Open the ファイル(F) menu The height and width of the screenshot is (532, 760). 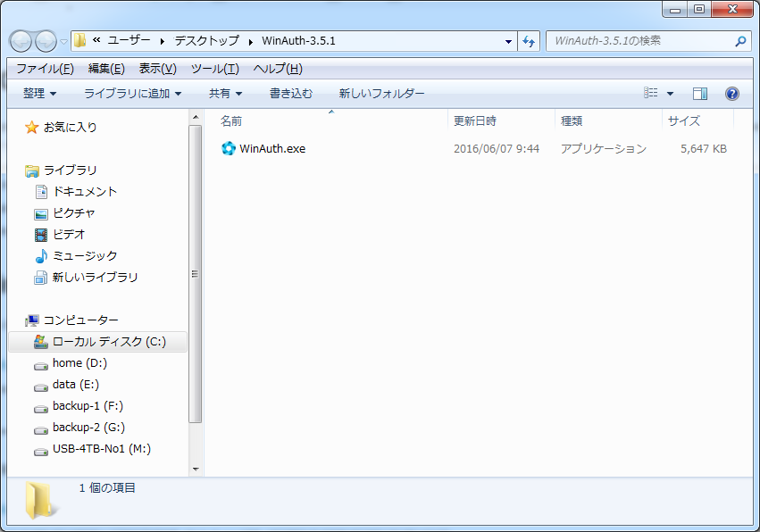point(45,69)
